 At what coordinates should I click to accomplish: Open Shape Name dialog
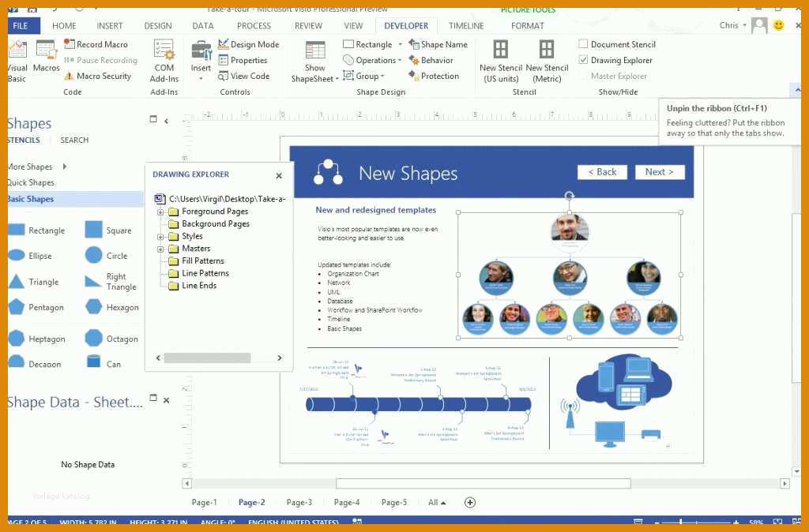click(438, 44)
